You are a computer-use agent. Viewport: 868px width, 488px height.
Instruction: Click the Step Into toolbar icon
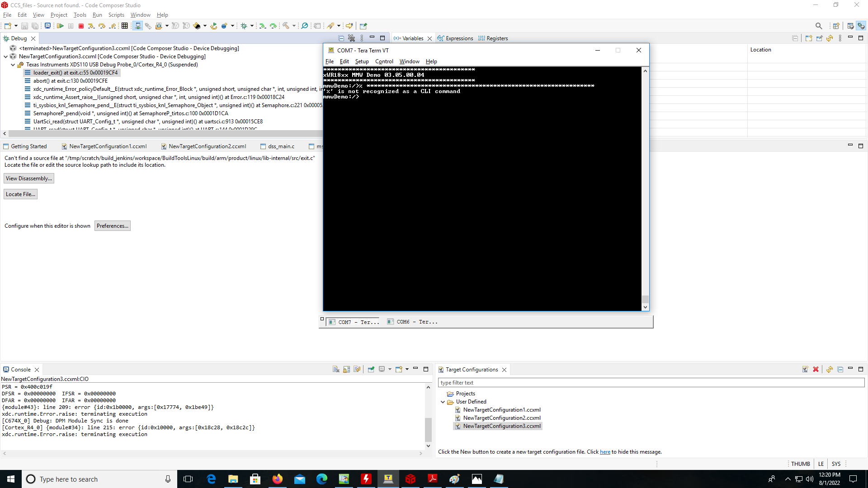[91, 26]
